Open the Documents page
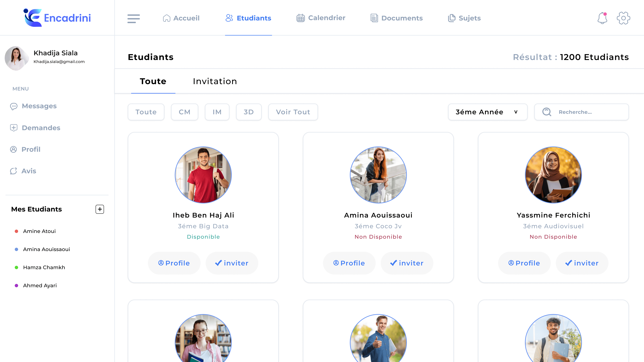 click(x=396, y=18)
